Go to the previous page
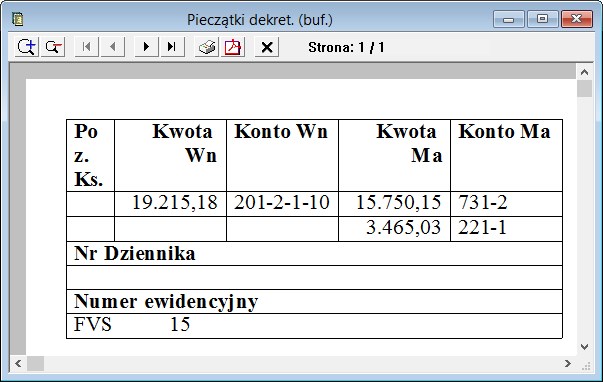603x382 pixels. point(113,47)
